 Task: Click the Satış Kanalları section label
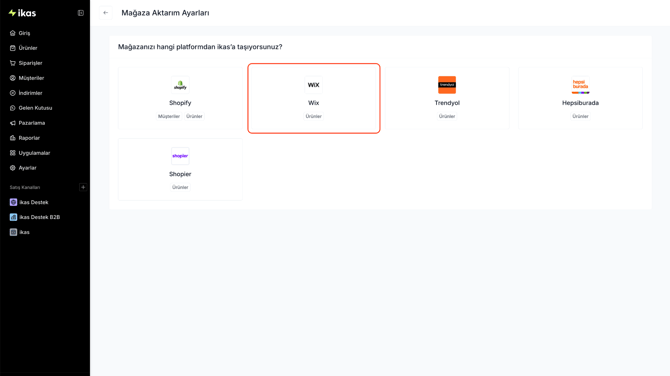coord(25,187)
